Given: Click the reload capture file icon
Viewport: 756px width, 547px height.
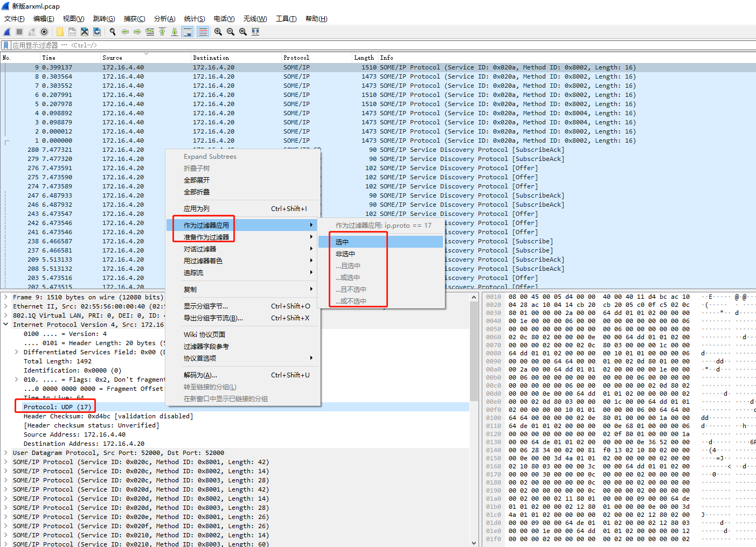Looking at the screenshot, I should (97, 32).
